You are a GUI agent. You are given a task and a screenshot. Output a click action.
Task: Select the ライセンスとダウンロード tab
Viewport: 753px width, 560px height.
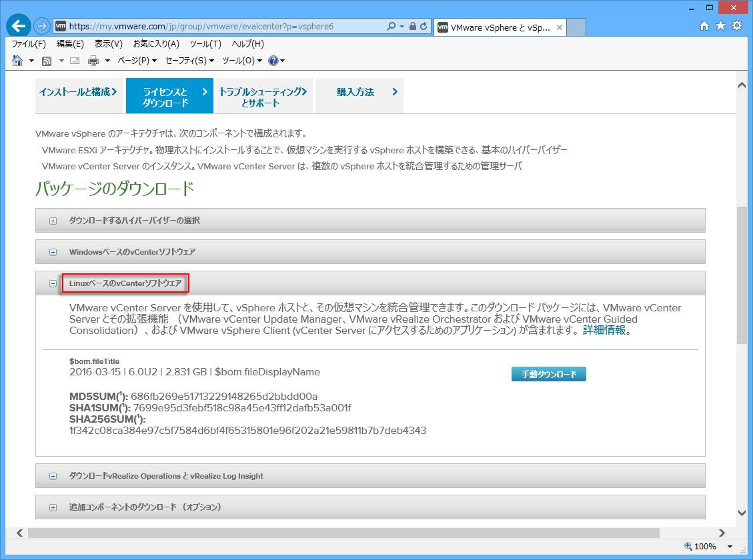(169, 97)
